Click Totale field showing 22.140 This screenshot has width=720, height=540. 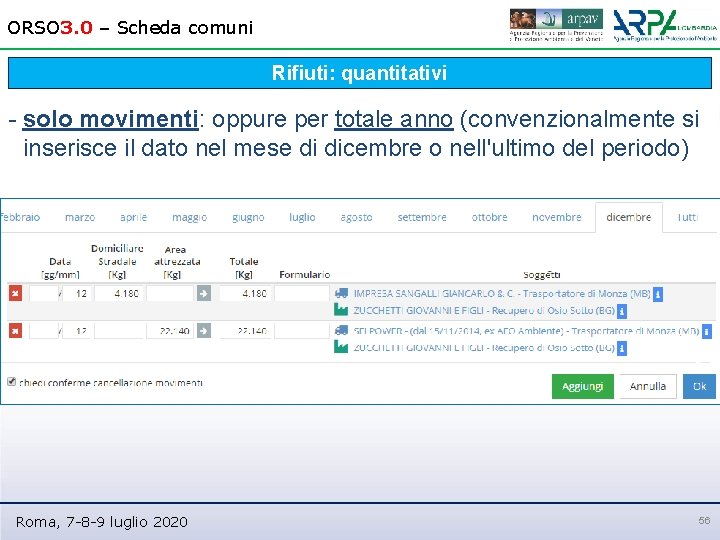245,331
